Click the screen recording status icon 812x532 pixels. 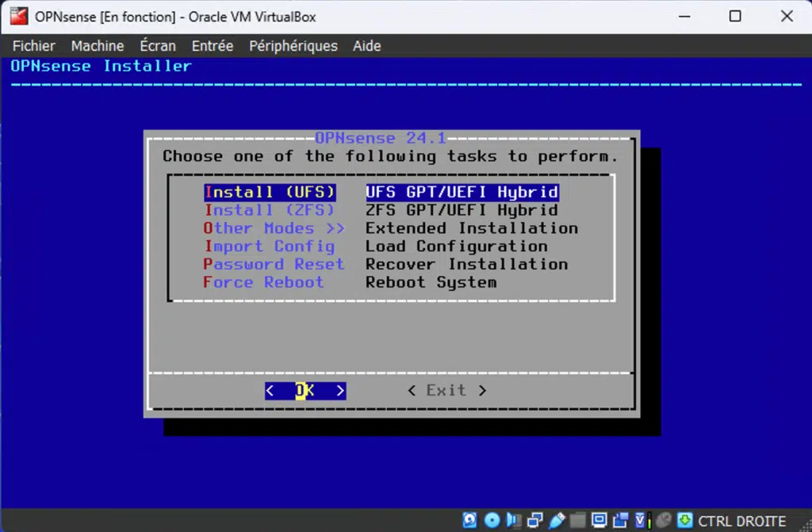click(620, 519)
